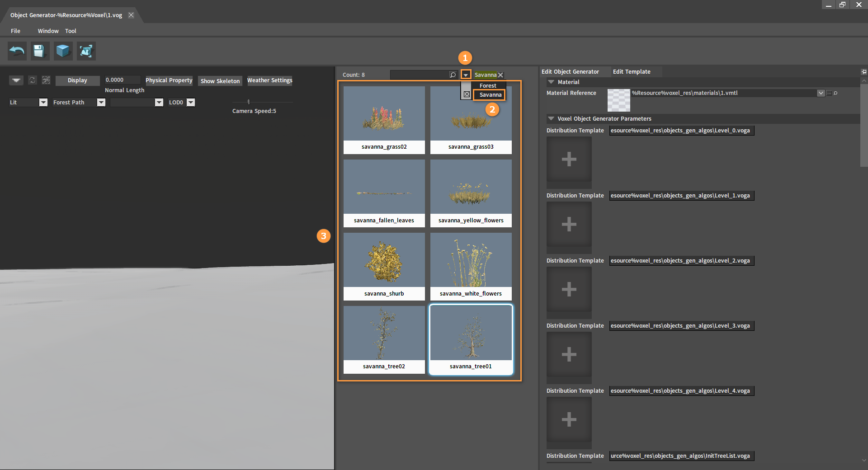Click the Level_2.voga distribution template field
Viewport: 868px width, 470px height.
(681, 261)
